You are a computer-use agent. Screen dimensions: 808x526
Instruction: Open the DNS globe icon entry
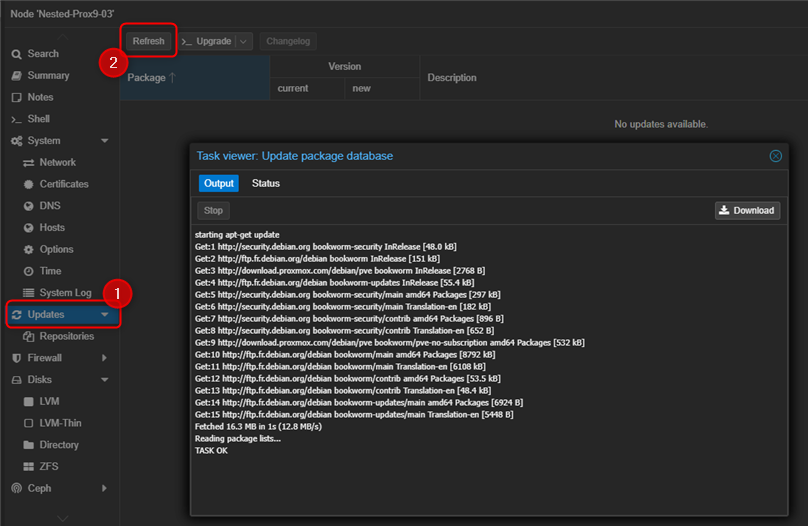(x=29, y=206)
